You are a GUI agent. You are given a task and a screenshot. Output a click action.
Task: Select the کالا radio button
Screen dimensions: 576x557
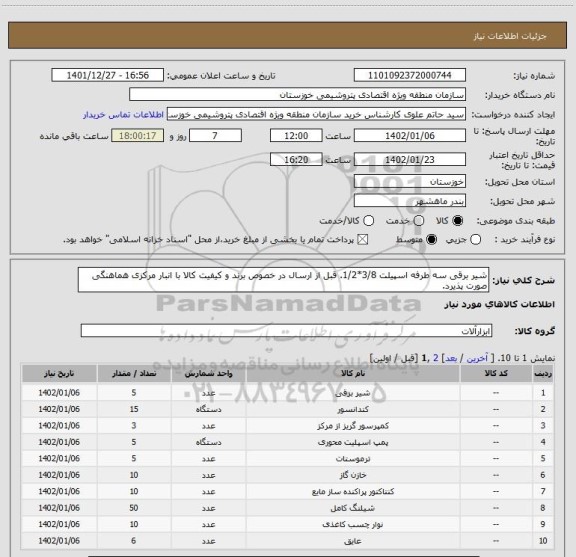(458, 221)
